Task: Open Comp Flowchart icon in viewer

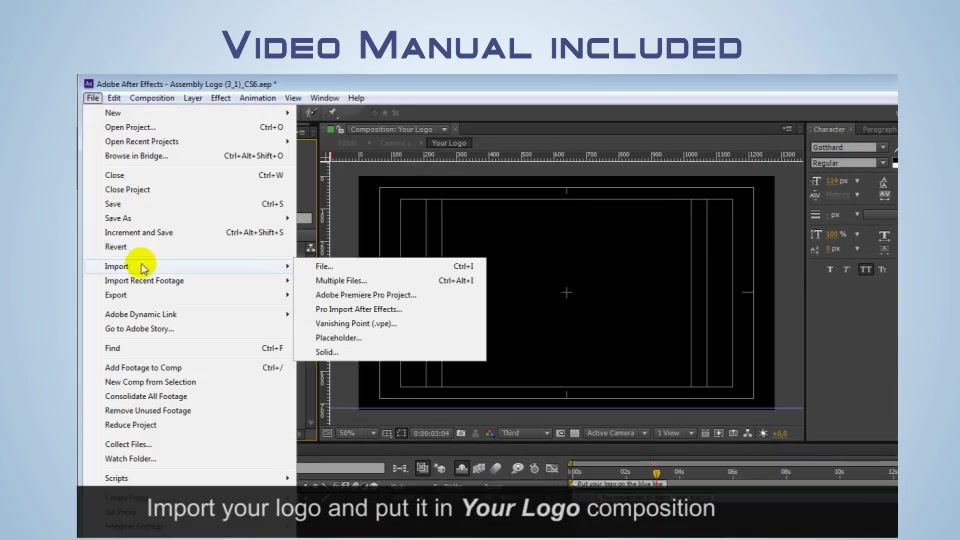Action: tap(748, 433)
